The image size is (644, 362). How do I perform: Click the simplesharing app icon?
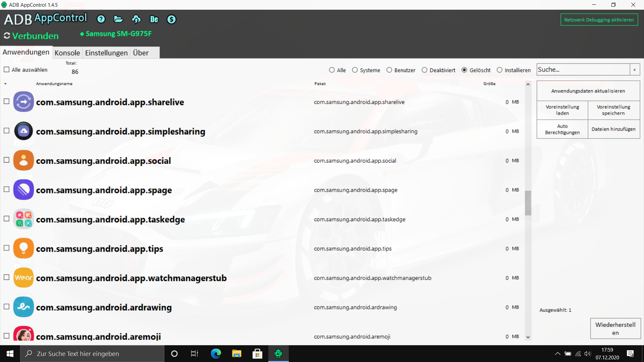click(x=23, y=131)
